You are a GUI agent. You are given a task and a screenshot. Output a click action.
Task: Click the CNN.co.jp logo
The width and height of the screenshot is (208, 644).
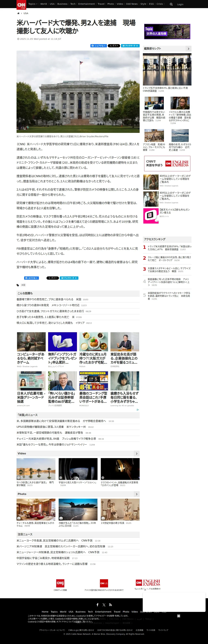pos(21,5)
